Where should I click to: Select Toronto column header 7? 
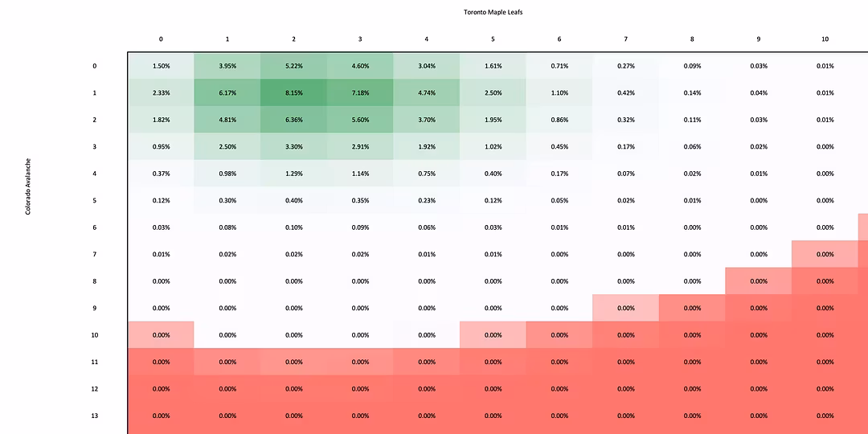625,39
